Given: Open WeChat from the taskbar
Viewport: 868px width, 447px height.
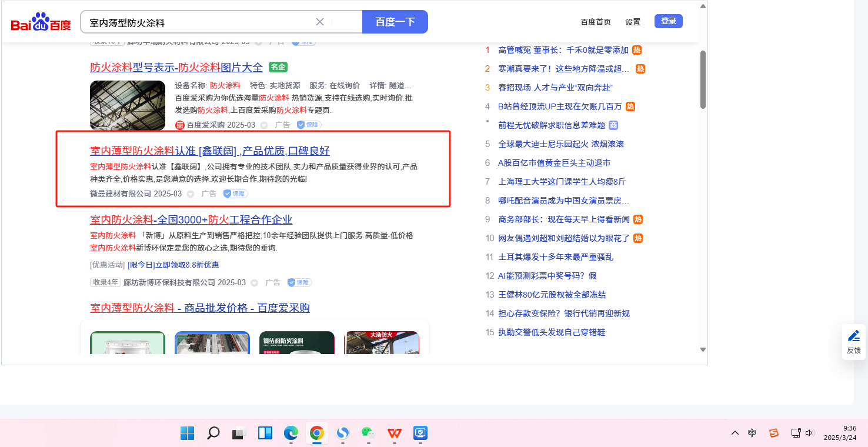Looking at the screenshot, I should pyautogui.click(x=368, y=433).
